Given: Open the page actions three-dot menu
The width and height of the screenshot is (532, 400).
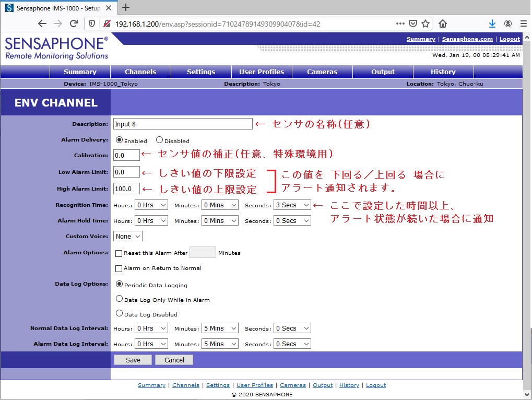Looking at the screenshot, I should click(400, 23).
